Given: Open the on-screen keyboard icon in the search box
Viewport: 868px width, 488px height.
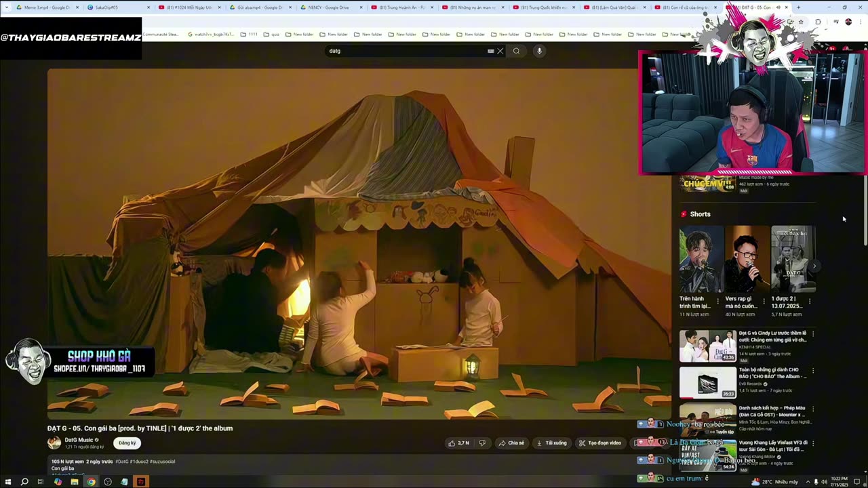Looking at the screenshot, I should tap(490, 51).
